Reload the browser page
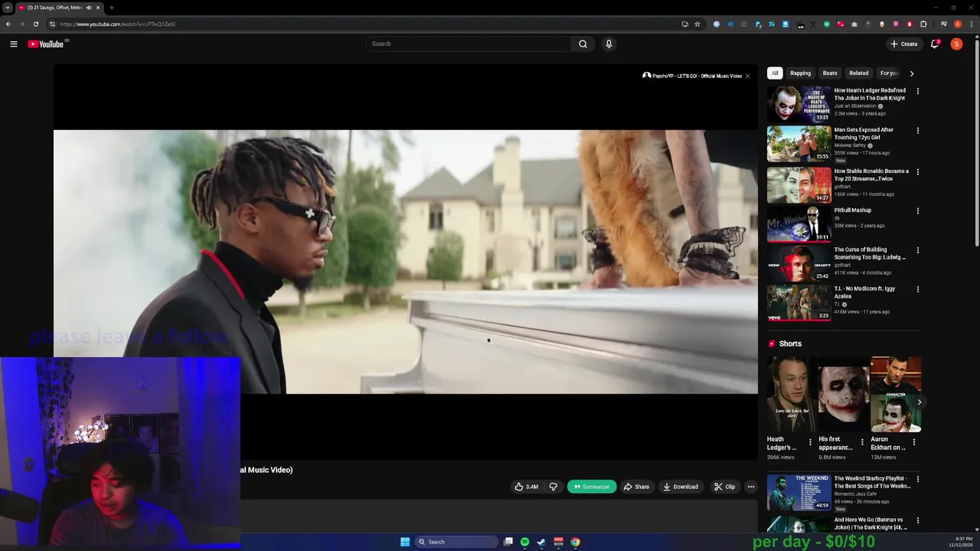Viewport: 980px width, 551px height. 35,24
